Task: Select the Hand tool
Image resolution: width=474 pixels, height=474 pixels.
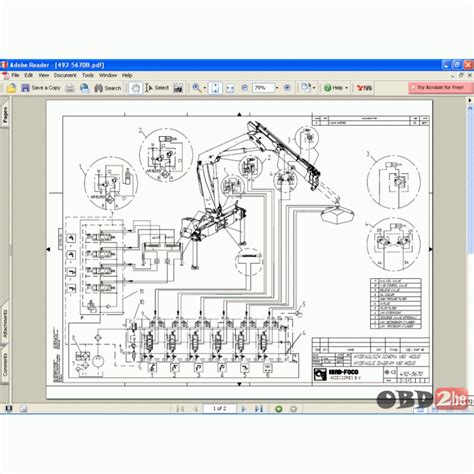Action: pyautogui.click(x=135, y=88)
